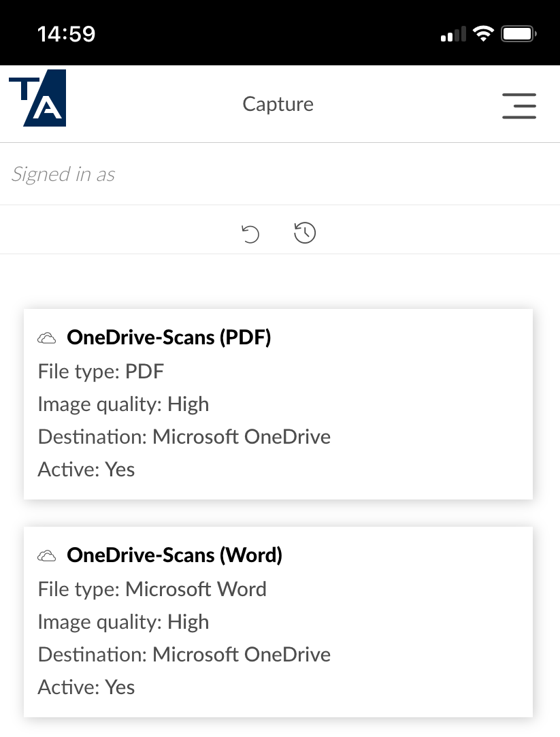The width and height of the screenshot is (560, 737).
Task: Open OneDrive-Scans (Word) title link
Action: pos(174,555)
